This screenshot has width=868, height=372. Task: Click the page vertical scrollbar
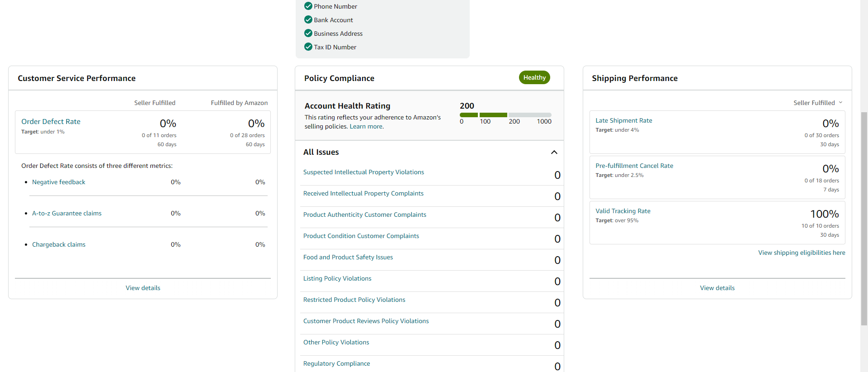(864, 219)
